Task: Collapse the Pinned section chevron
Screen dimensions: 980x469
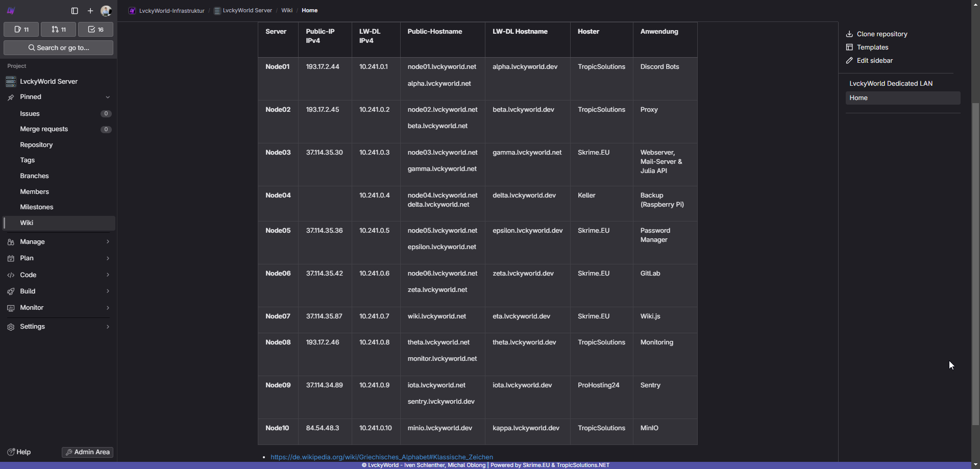Action: (x=108, y=97)
